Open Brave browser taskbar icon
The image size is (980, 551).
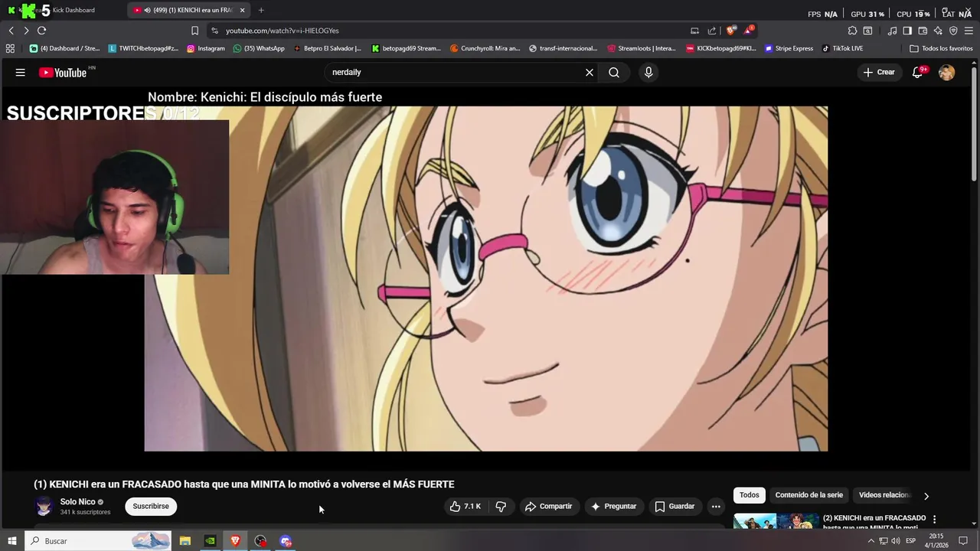(235, 541)
